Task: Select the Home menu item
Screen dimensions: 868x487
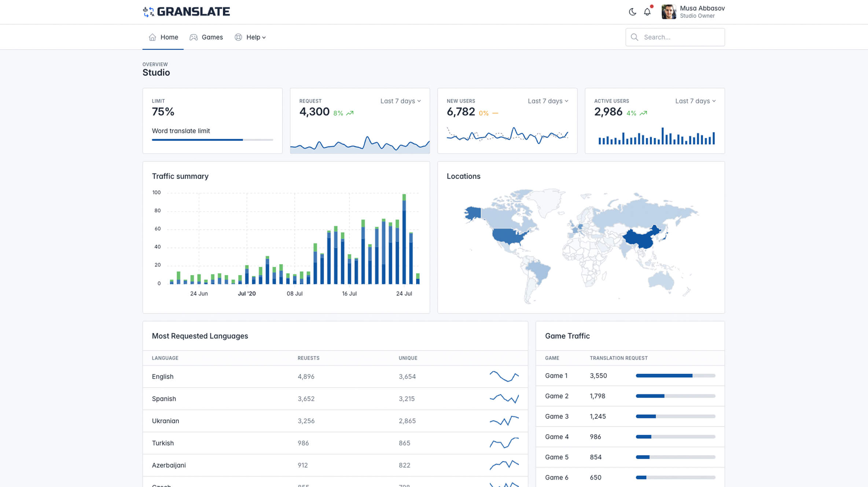Action: (169, 37)
